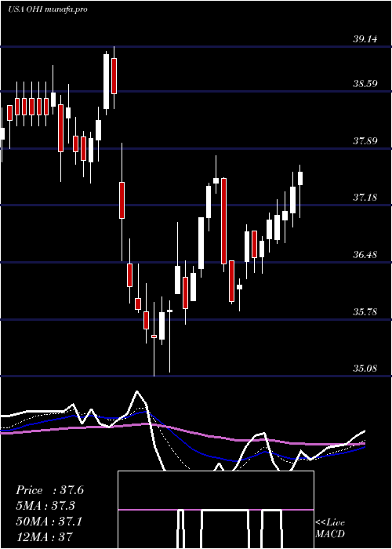Click the 38.59 price level label
392x549 pixels.
tap(365, 84)
